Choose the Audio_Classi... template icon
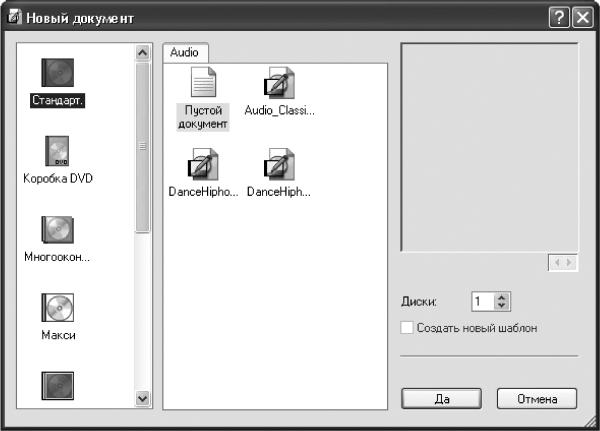This screenshot has width=600, height=431. [279, 83]
